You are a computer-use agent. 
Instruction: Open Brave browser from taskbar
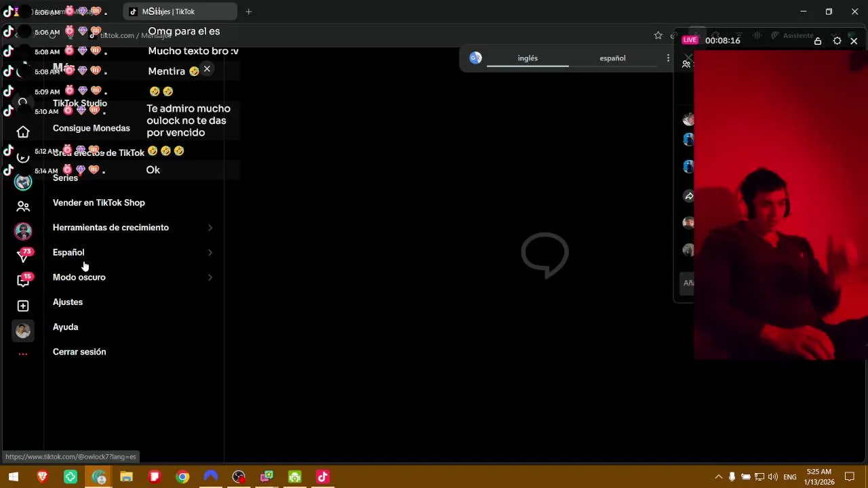pyautogui.click(x=42, y=477)
